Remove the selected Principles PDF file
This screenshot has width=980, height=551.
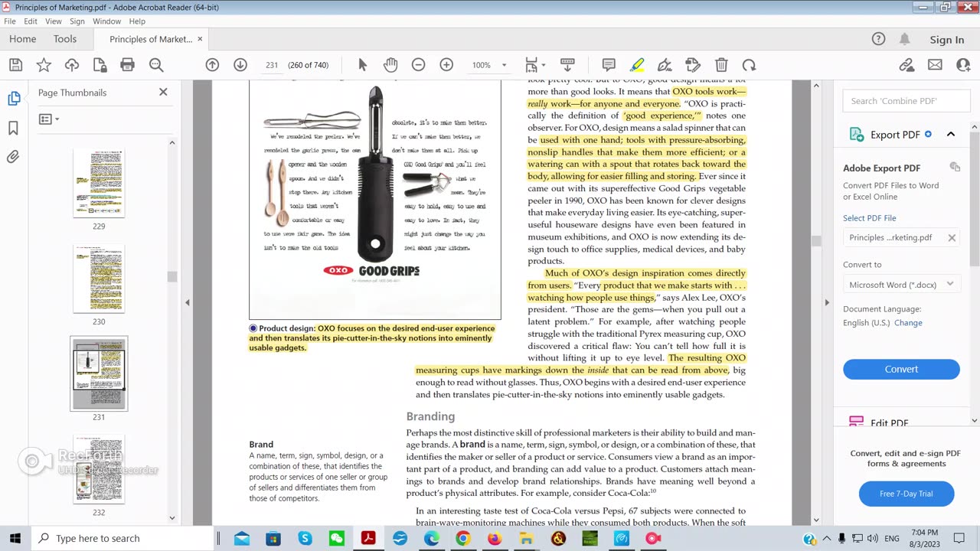click(952, 238)
